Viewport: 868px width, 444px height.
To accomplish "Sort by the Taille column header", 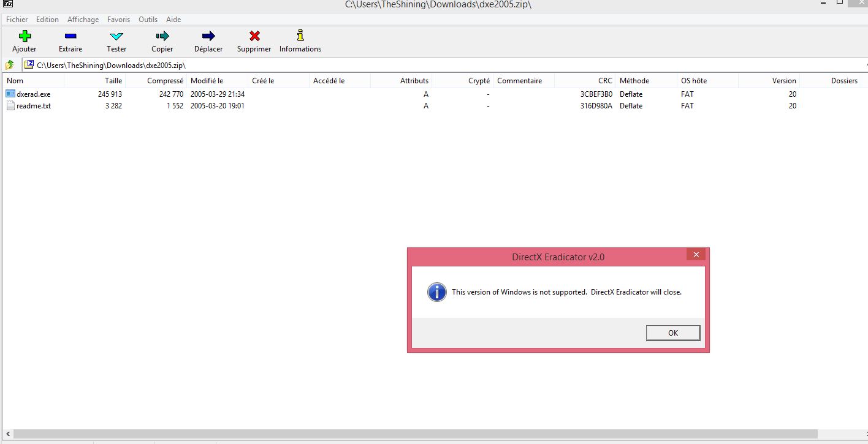I will tap(95, 81).
